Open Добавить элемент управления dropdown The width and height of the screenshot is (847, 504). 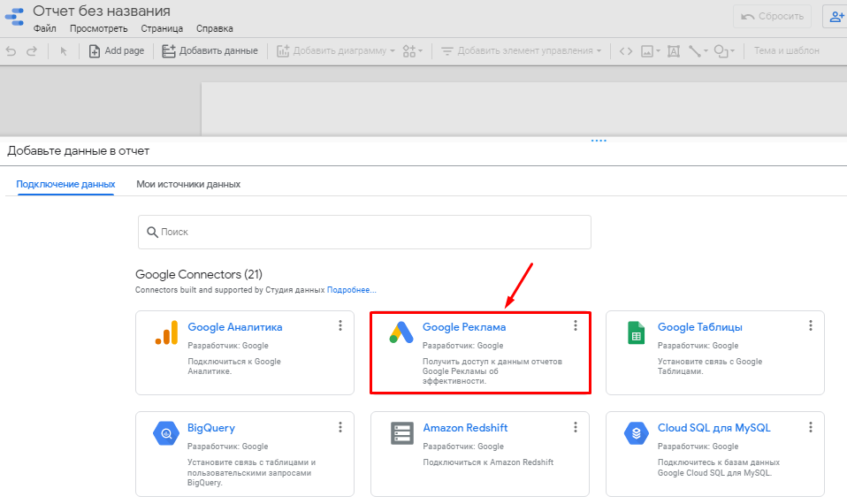522,50
